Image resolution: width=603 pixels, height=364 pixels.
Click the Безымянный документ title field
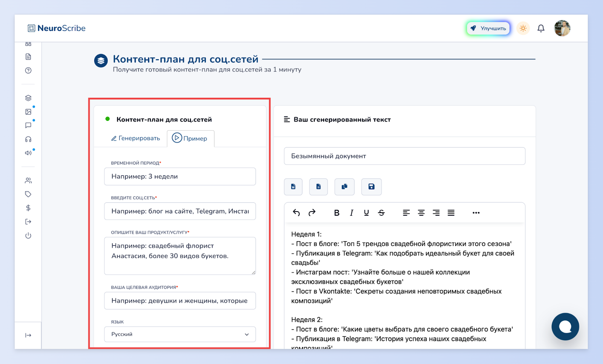(404, 156)
